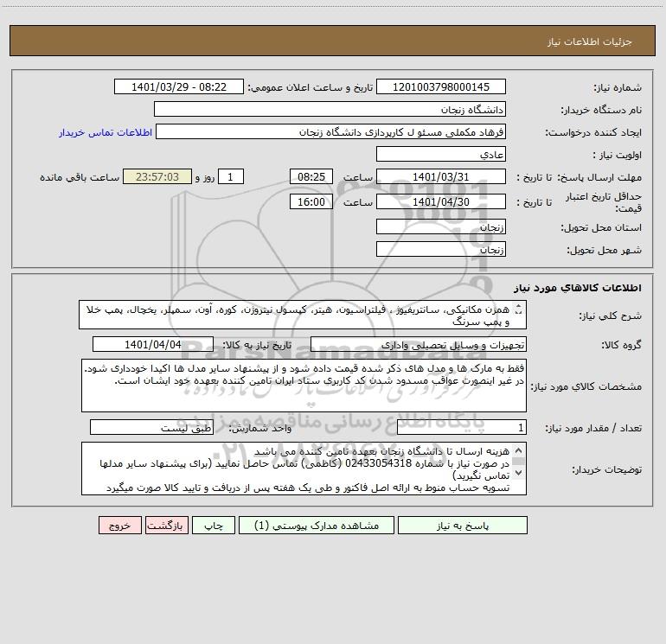Screen dimensions: 666x644
Task: Open 'مشاهده مدارک پیوستی (1)' attachments
Action: click(317, 525)
